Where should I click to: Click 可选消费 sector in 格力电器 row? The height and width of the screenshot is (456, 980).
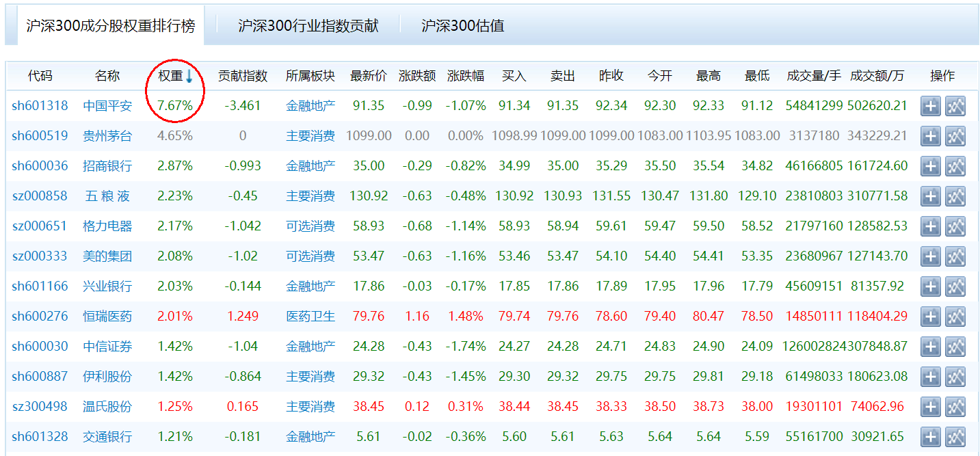[310, 226]
